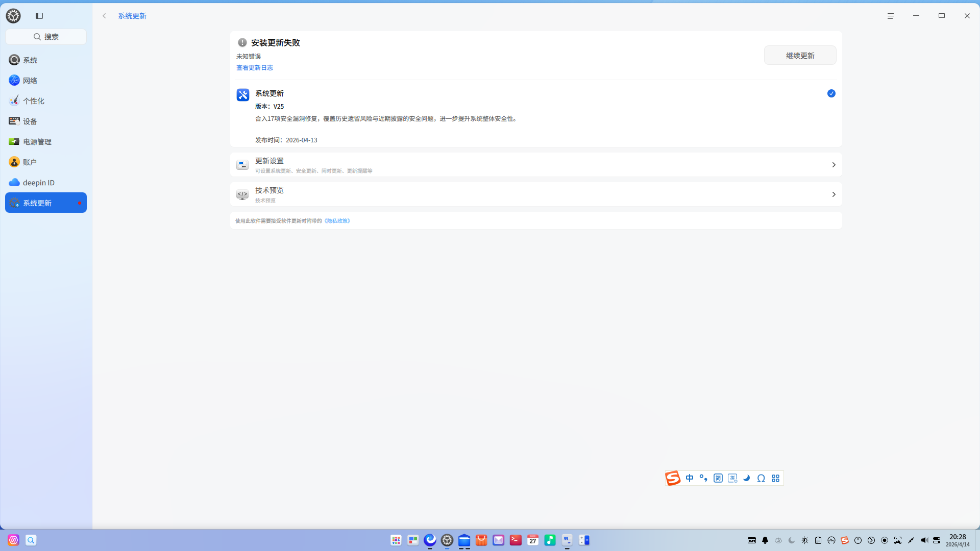980x551 pixels.
Task: Expand hidden tray icons with the chevron
Action: 871,540
